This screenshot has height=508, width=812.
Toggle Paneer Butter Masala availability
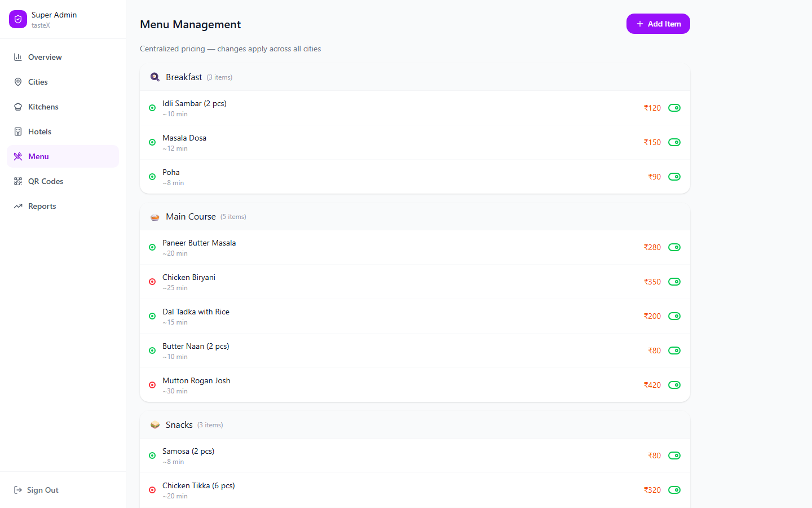[x=674, y=247]
